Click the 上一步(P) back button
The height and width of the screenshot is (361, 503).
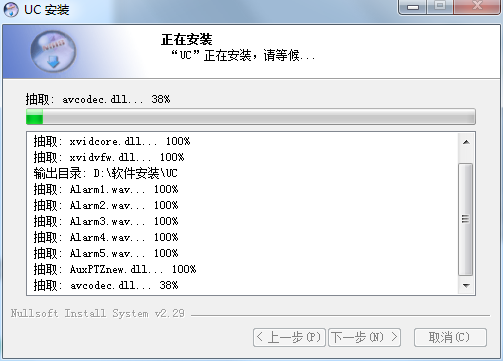click(289, 337)
